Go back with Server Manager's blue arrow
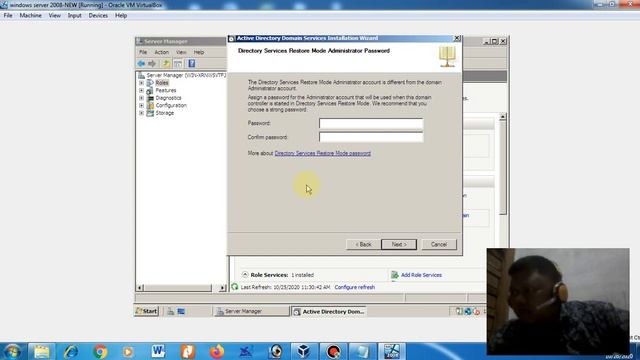 coord(141,64)
